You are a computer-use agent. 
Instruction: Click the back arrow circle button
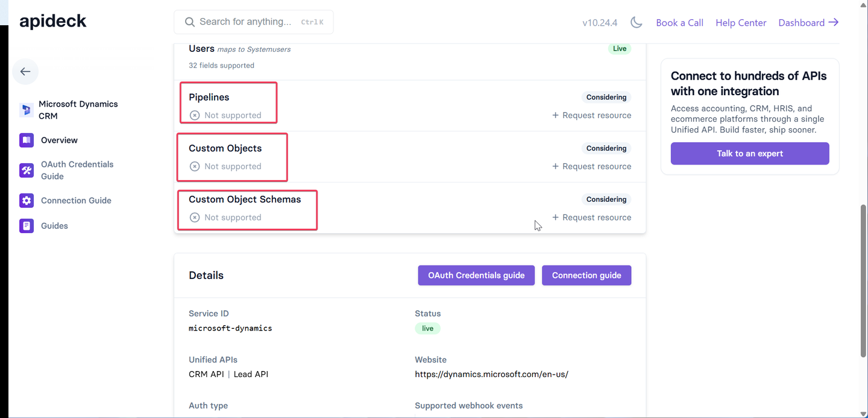coord(25,72)
